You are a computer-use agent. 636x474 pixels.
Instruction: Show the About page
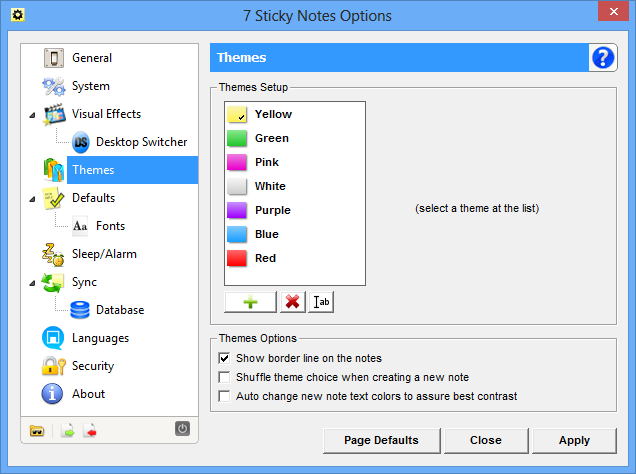(x=88, y=394)
